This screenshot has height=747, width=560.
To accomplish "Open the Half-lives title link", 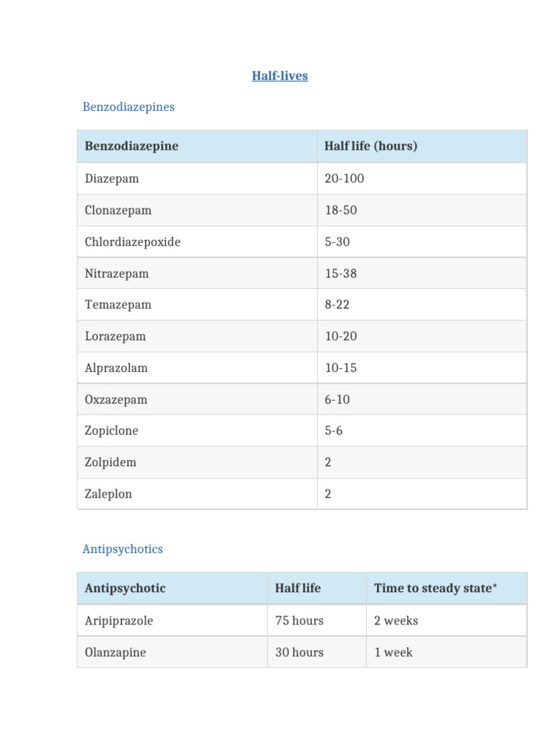I will click(279, 76).
